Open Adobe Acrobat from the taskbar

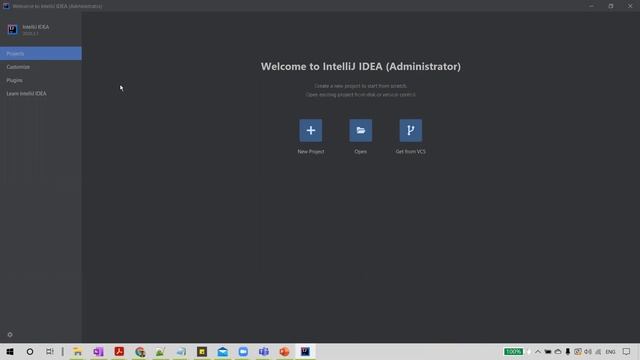[119, 351]
